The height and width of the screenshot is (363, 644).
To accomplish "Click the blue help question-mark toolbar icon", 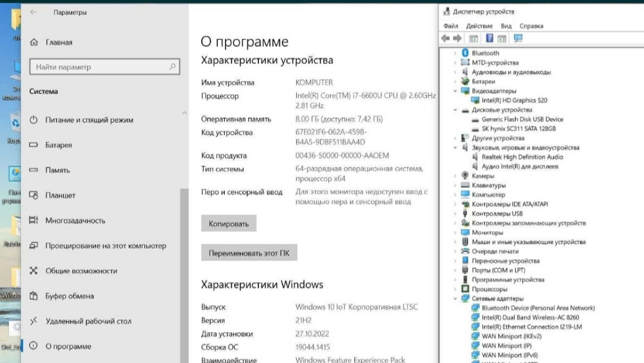I will [489, 38].
